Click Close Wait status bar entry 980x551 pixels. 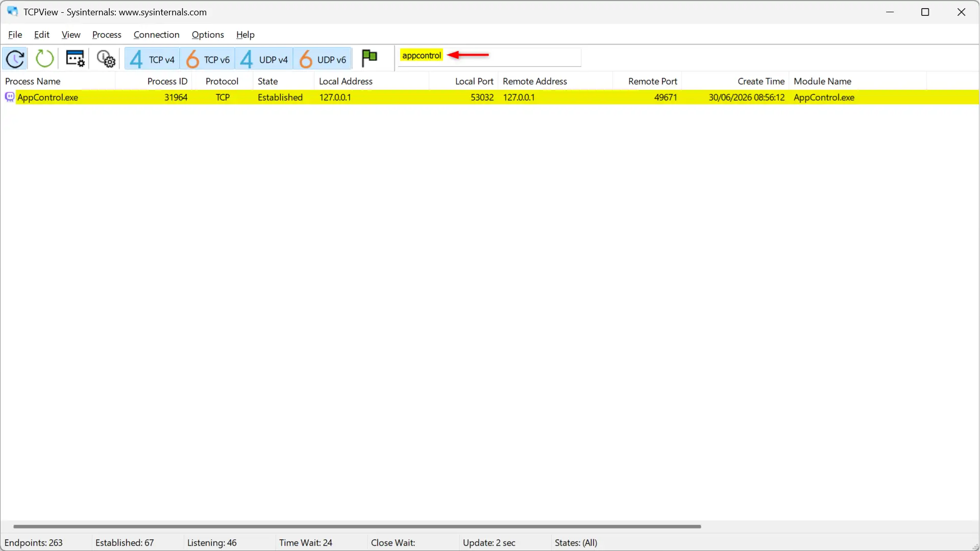click(x=393, y=543)
